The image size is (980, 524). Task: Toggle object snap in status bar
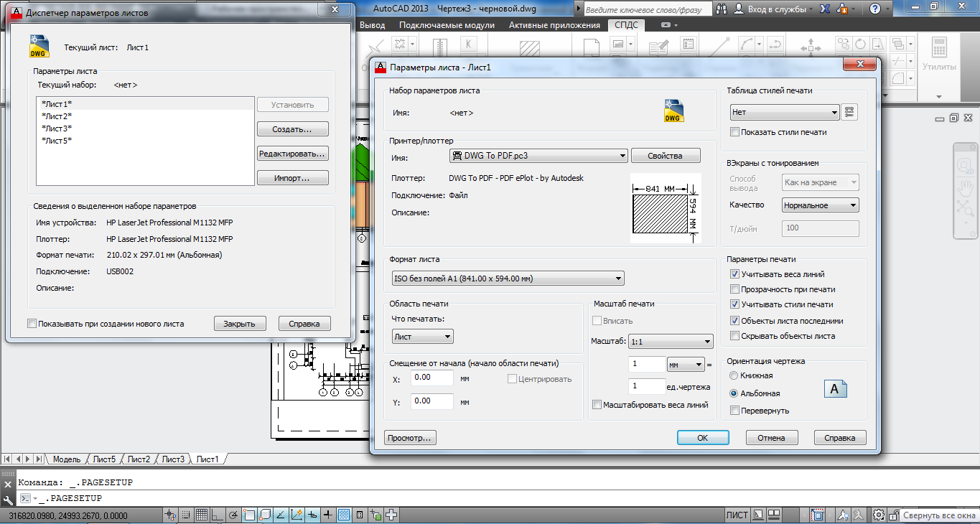coord(249,515)
